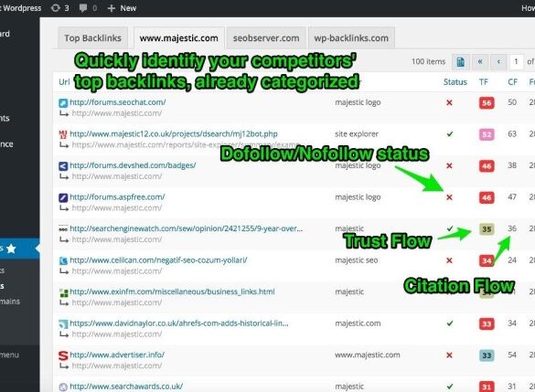Click the advertiser.info red S favicon
535x392 pixels.
point(63,355)
